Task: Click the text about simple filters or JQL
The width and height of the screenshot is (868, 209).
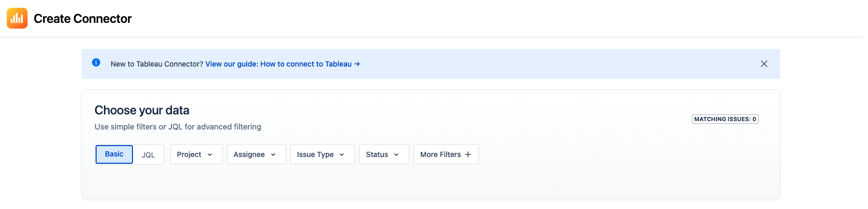Action: (x=178, y=127)
